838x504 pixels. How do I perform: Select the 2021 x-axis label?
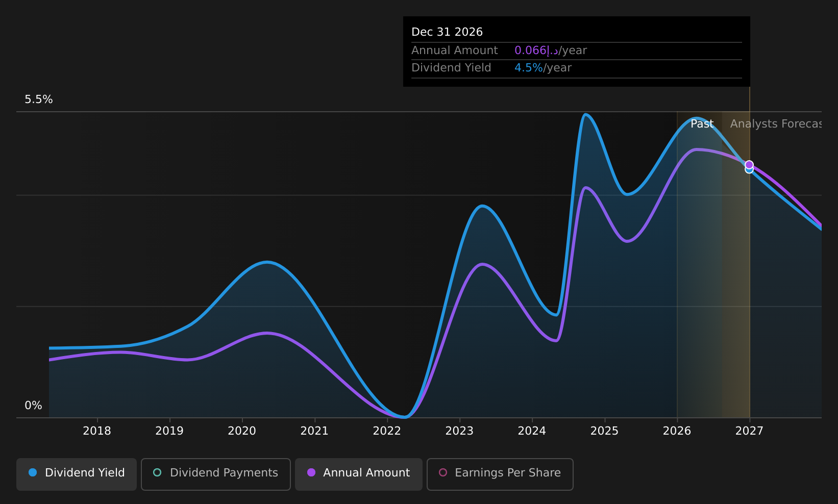pos(314,431)
